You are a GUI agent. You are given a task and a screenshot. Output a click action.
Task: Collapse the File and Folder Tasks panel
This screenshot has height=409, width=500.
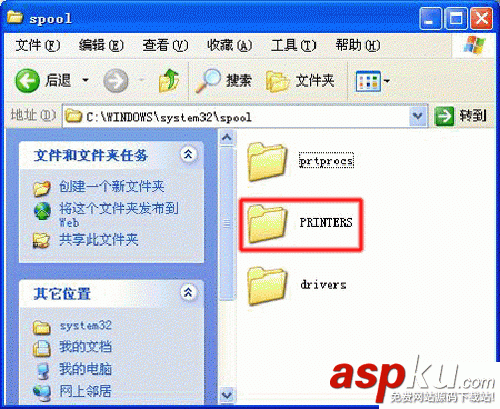tap(188, 154)
